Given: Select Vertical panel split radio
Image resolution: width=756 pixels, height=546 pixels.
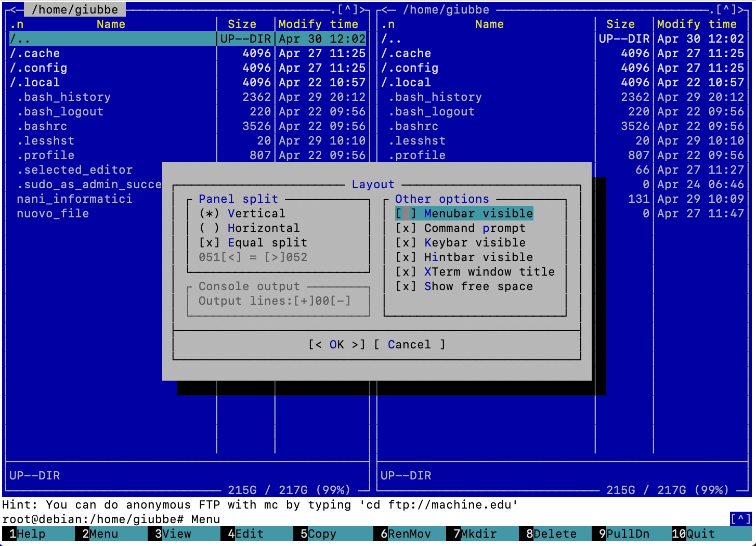Looking at the screenshot, I should [x=209, y=214].
